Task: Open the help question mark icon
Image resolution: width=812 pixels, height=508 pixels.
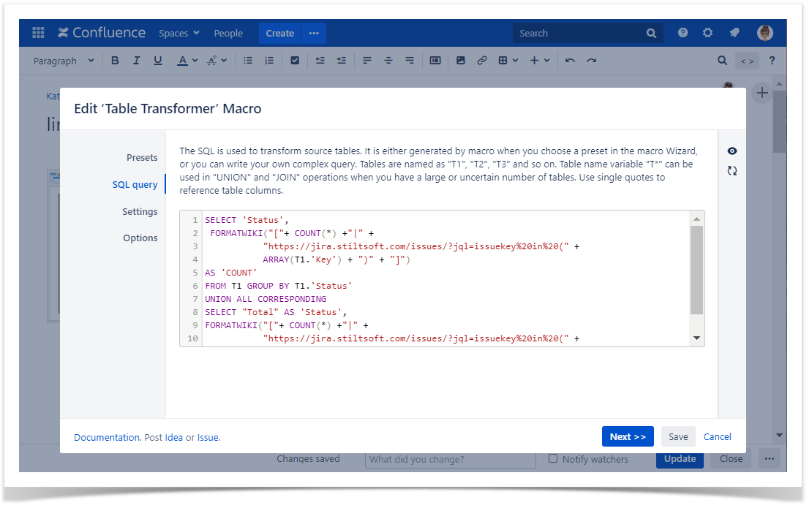Action: tap(683, 33)
